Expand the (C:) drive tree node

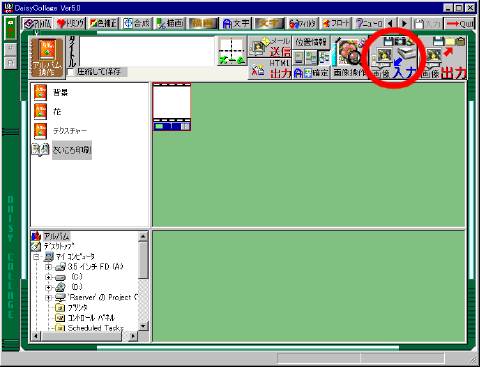point(48,277)
